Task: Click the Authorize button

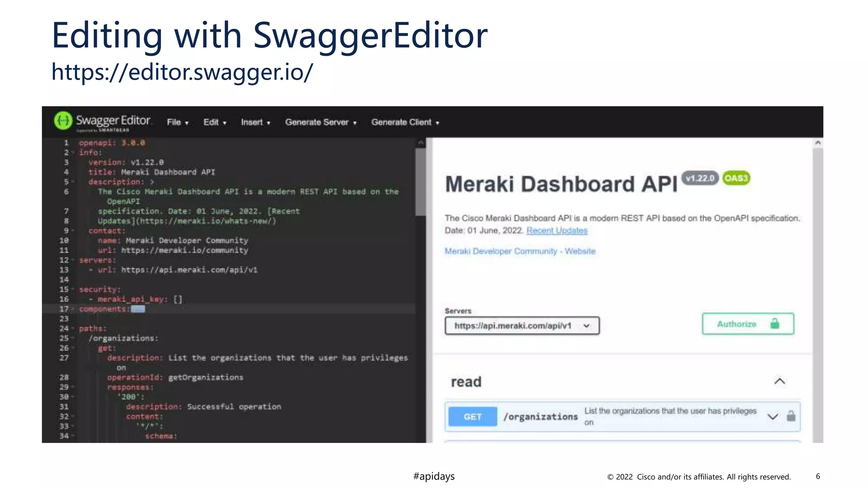Action: 748,324
